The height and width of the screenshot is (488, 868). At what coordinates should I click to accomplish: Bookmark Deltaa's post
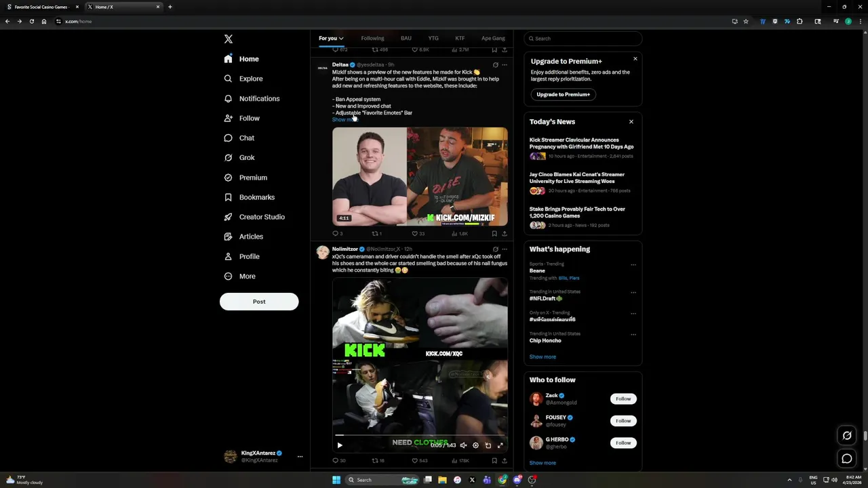pyautogui.click(x=494, y=234)
